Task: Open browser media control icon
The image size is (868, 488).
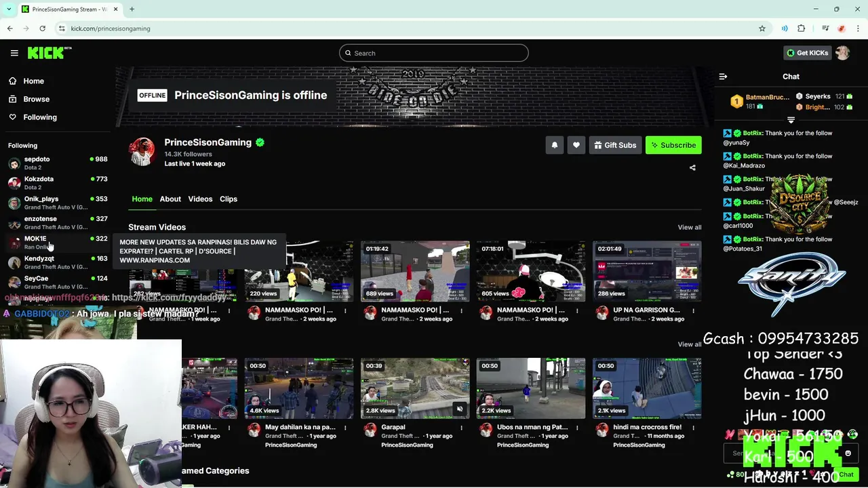Action: (x=825, y=28)
